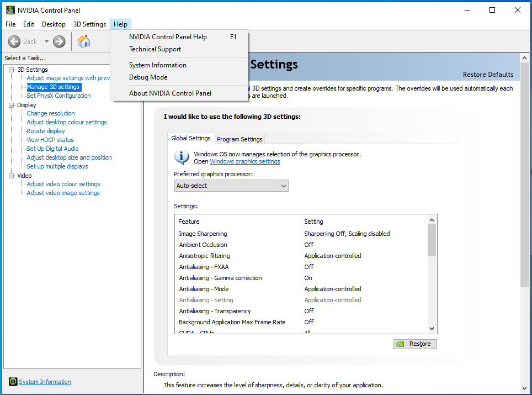The width and height of the screenshot is (532, 395).
Task: Switch to Program Settings tab
Action: coord(240,139)
